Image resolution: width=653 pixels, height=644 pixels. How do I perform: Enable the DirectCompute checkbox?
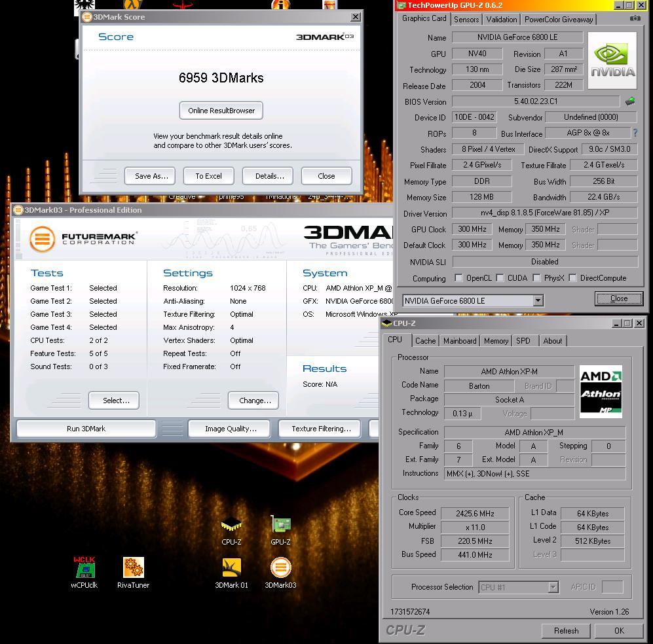tap(572, 278)
